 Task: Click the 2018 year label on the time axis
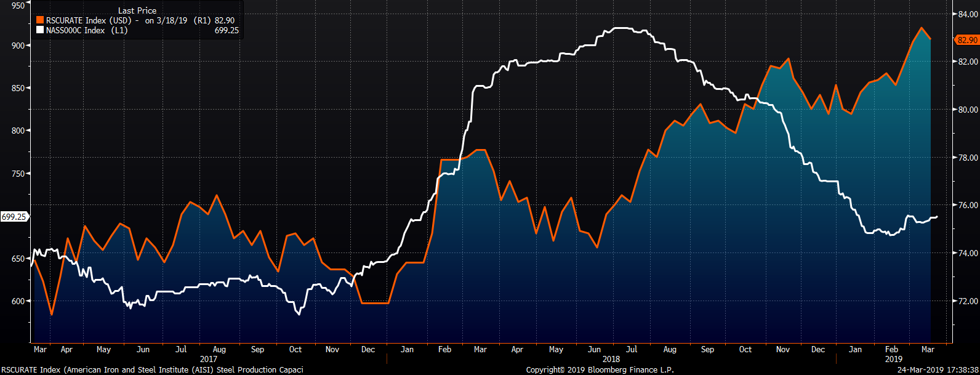click(611, 359)
